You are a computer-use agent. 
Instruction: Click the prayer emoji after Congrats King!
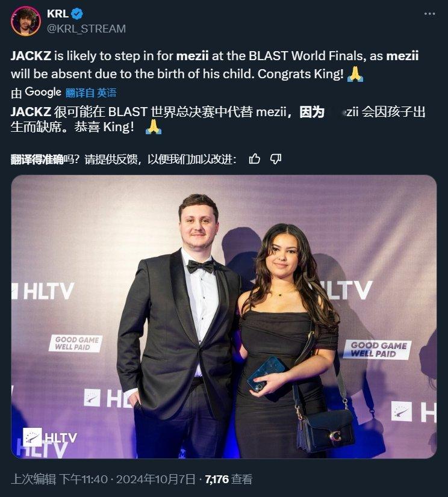point(355,74)
